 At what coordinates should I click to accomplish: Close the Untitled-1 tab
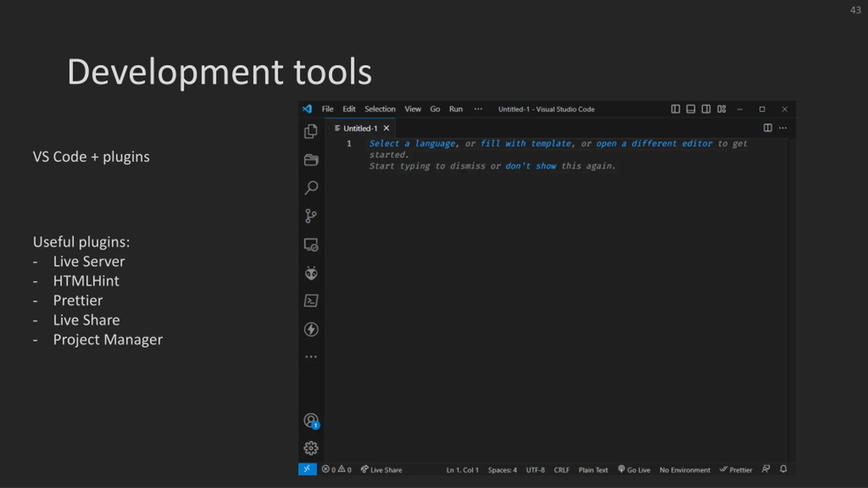pyautogui.click(x=386, y=128)
